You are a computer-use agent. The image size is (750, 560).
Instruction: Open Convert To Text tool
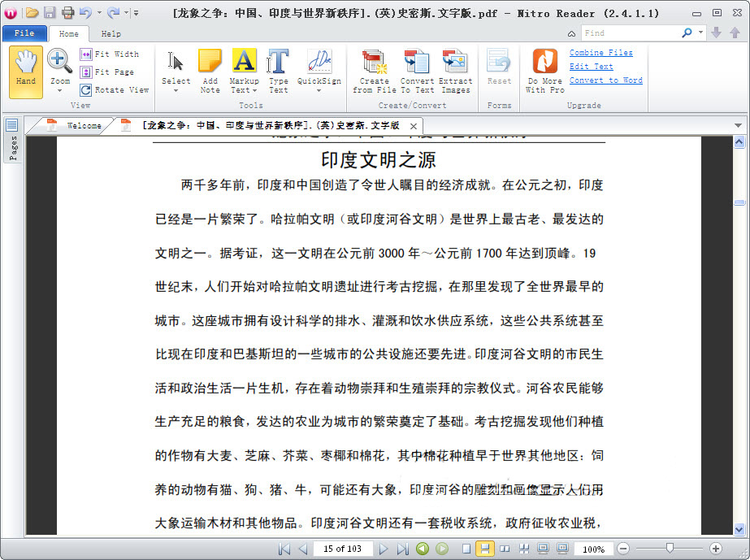[x=417, y=69]
